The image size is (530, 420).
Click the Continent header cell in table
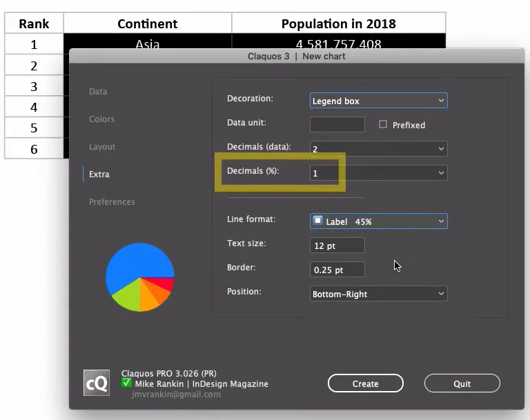[x=148, y=23]
